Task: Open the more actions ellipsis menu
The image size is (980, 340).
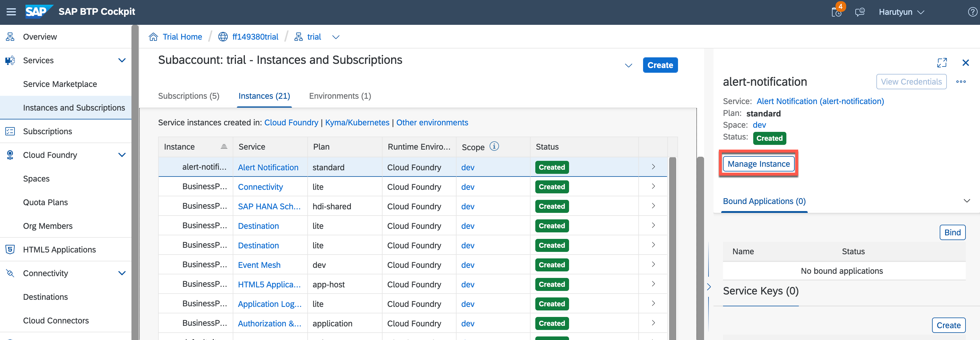Action: coord(961,82)
